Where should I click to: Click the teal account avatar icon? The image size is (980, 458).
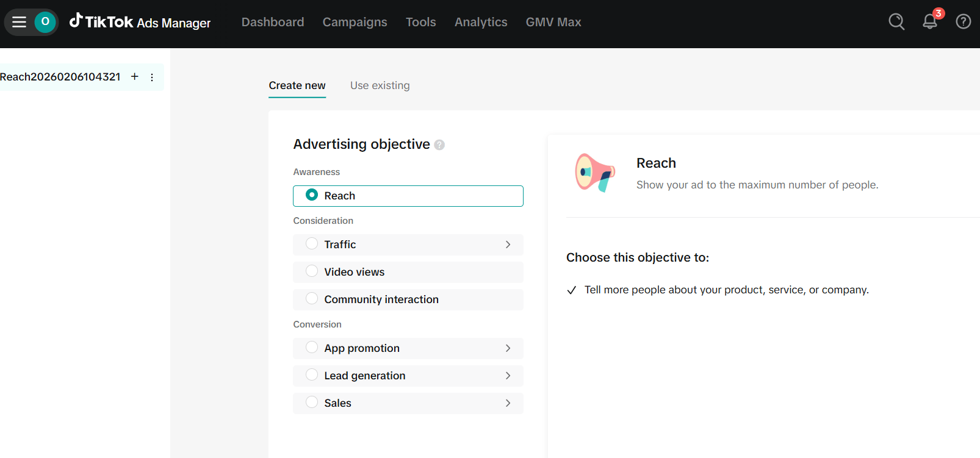[45, 22]
